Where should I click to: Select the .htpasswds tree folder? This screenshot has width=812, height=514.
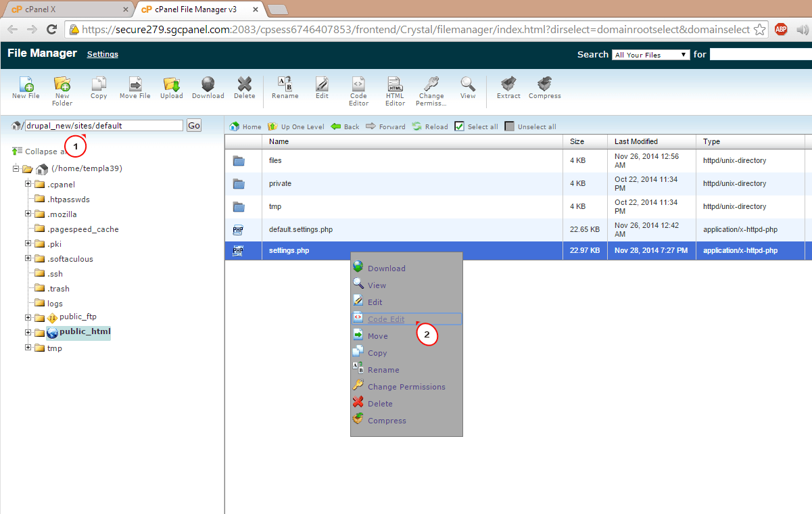[68, 199]
